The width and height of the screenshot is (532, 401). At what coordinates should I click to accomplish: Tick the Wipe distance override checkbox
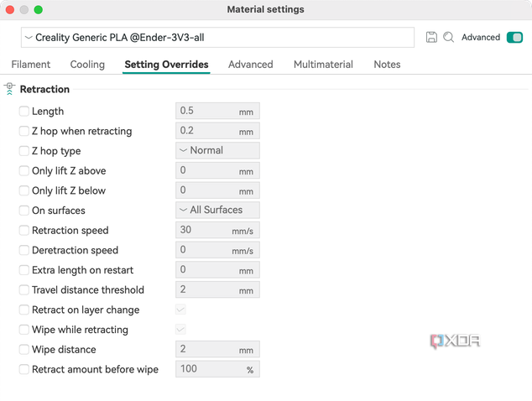tap(24, 349)
